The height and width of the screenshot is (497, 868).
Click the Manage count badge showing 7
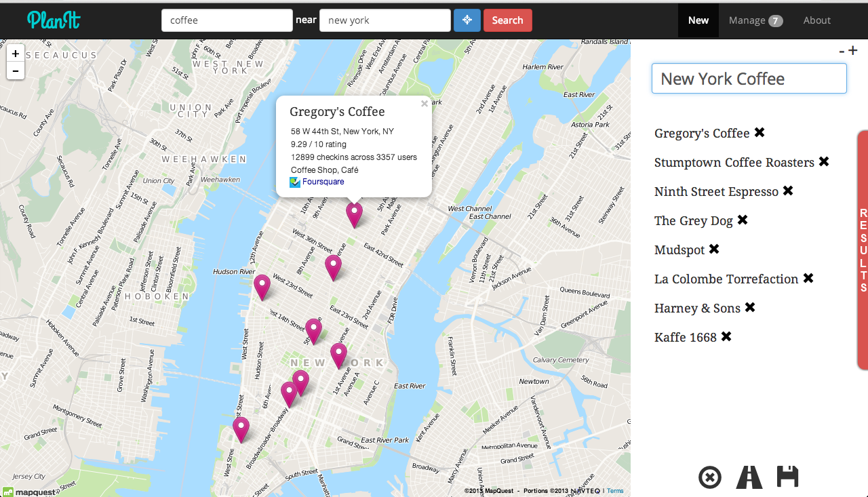pyautogui.click(x=776, y=21)
